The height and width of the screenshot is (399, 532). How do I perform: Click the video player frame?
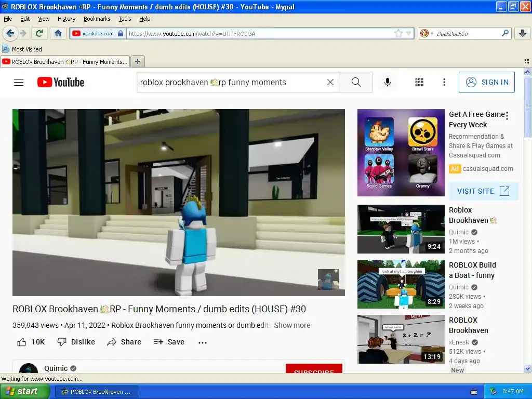pos(179,203)
